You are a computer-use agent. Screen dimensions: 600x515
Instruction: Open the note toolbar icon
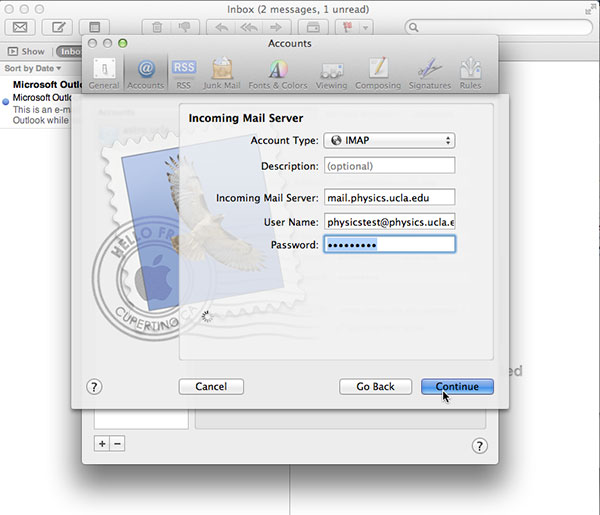point(94,27)
